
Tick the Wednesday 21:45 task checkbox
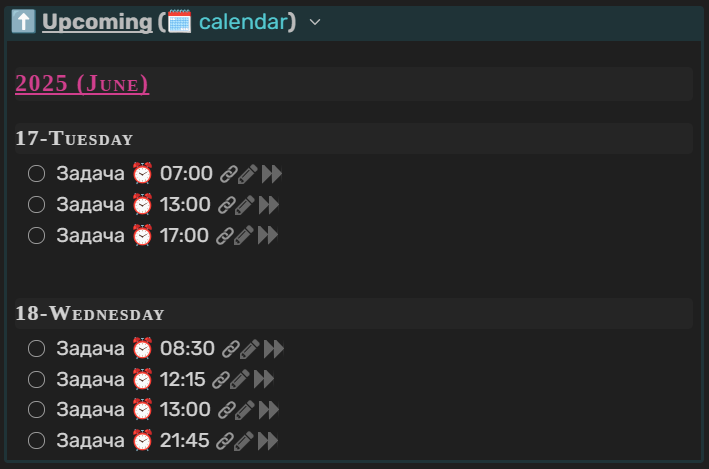pos(37,441)
